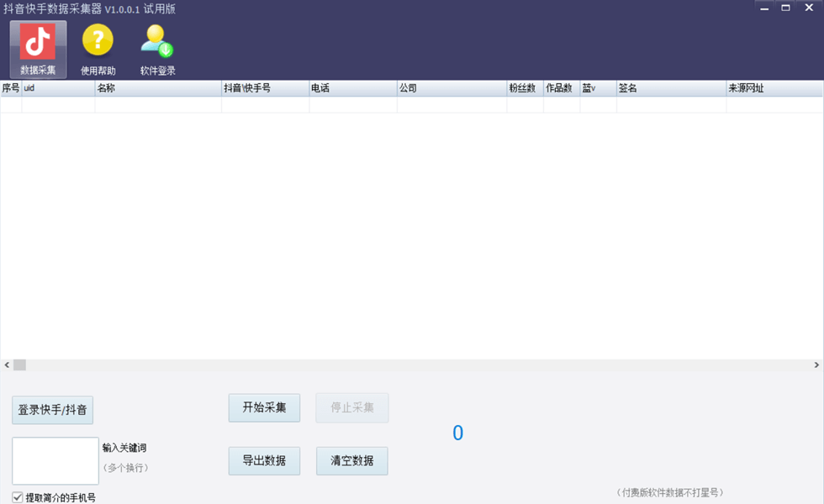Sort by the 蓝v column header

click(598, 88)
